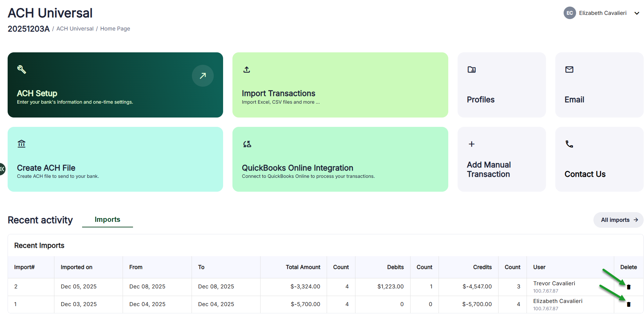Expand the Elizabeth Cavalieri user menu
Viewport: 644px width, 321px height.
[x=636, y=13]
